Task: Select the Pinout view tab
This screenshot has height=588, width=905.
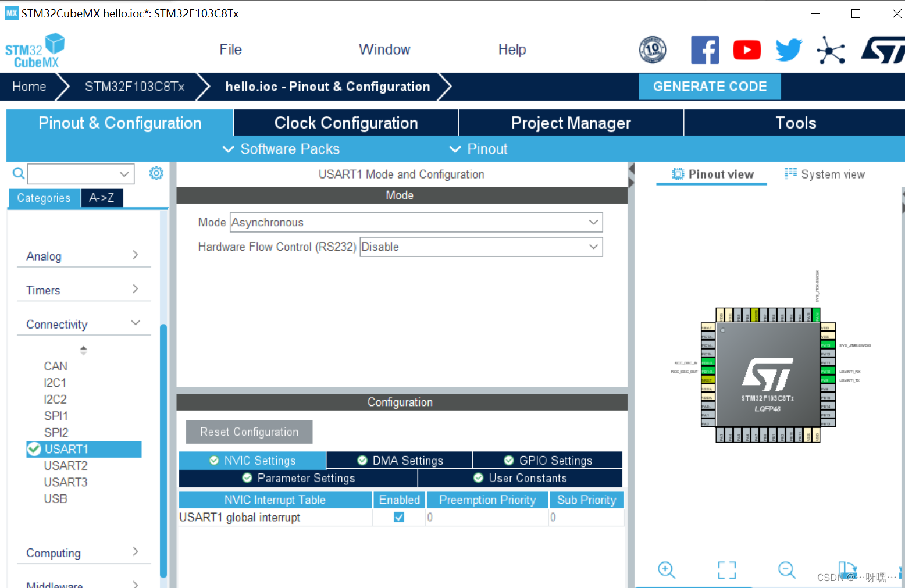Action: [712, 174]
